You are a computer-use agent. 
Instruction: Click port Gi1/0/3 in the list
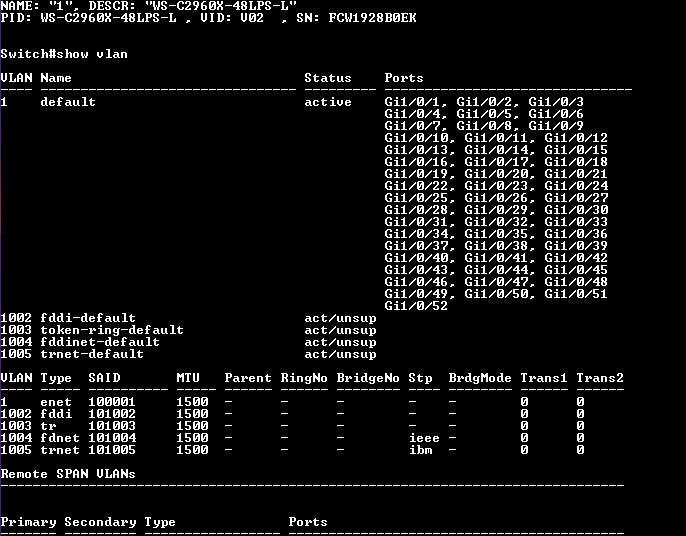coord(556,102)
